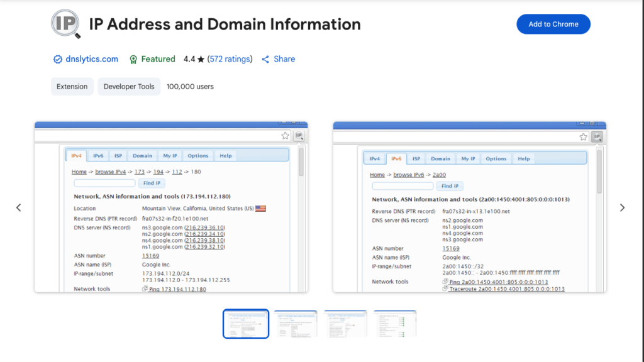This screenshot has width=644, height=362.
Task: Switch to the IPv6 tab
Action: 98,155
